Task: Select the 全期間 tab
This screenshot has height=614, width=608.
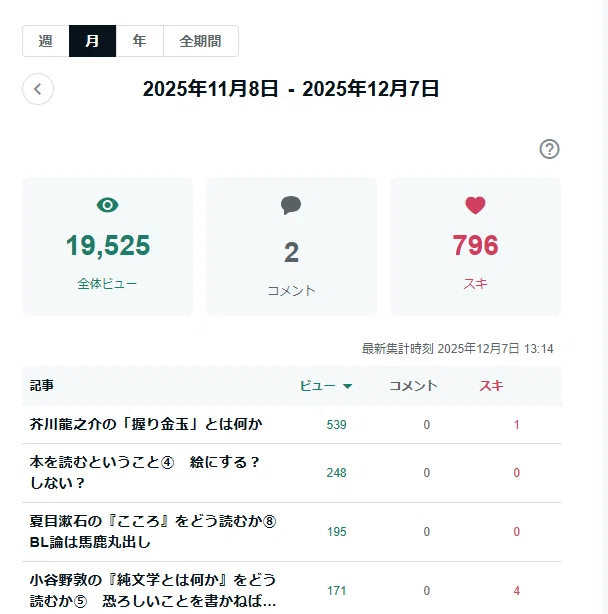Action: [x=200, y=41]
